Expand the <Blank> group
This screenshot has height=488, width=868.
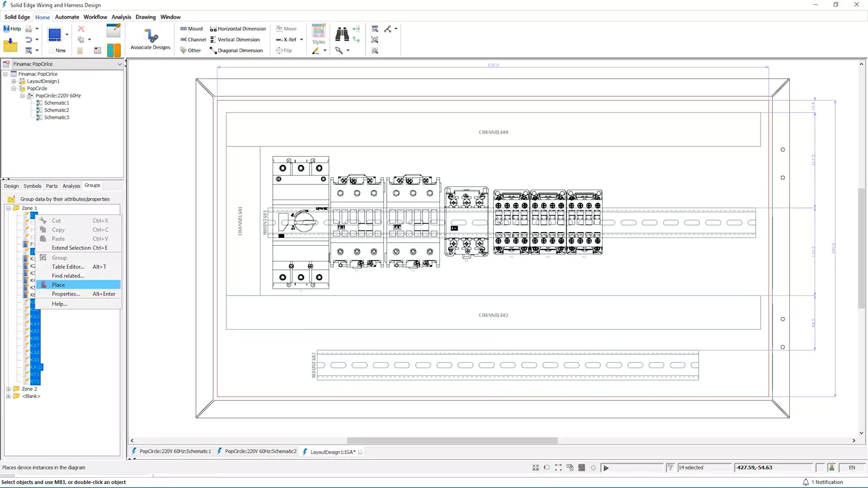point(8,396)
